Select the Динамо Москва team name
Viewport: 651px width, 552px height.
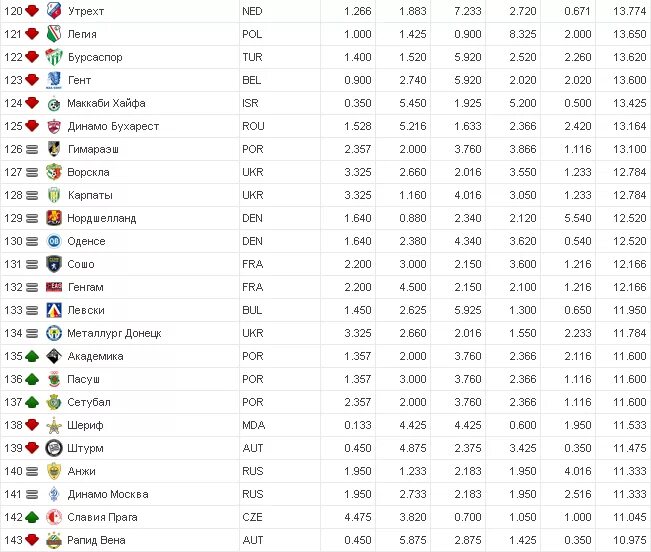pos(108,494)
